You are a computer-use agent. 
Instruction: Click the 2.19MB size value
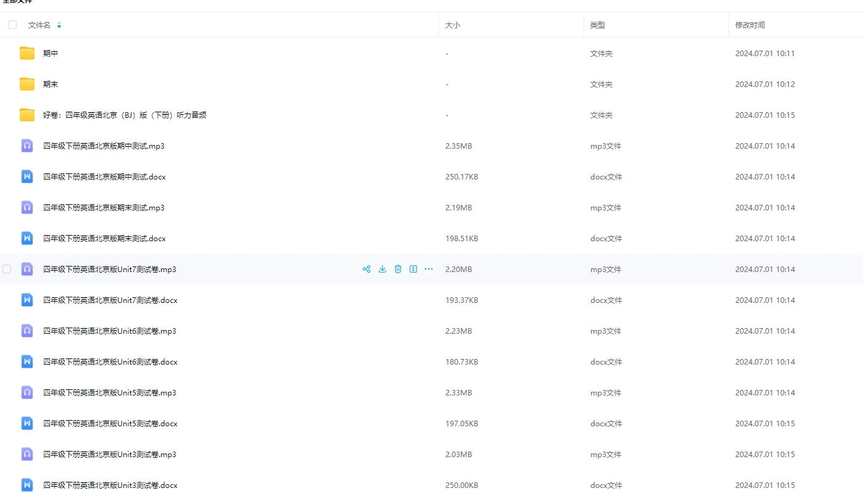pos(458,208)
